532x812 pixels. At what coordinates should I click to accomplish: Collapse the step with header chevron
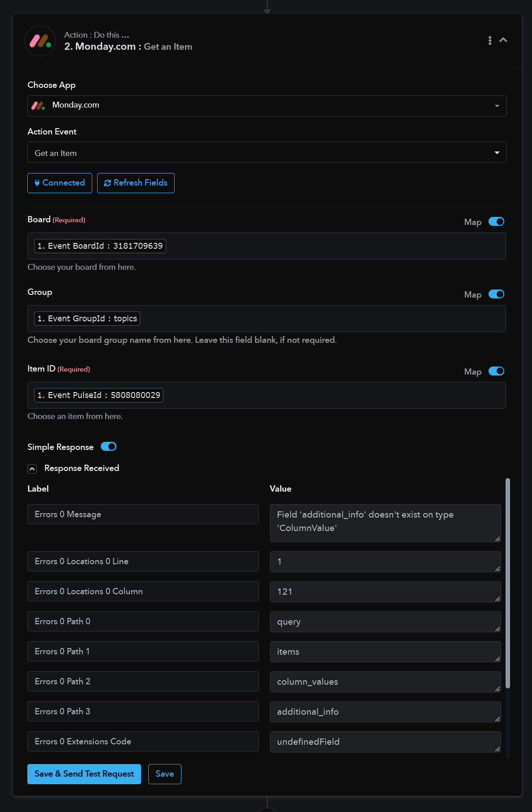click(503, 40)
